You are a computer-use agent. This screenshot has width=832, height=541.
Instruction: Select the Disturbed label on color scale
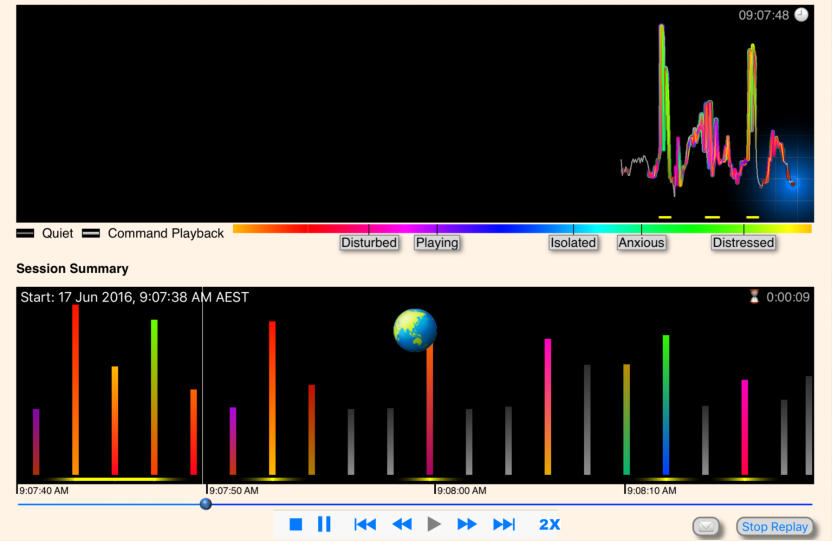[x=369, y=243]
